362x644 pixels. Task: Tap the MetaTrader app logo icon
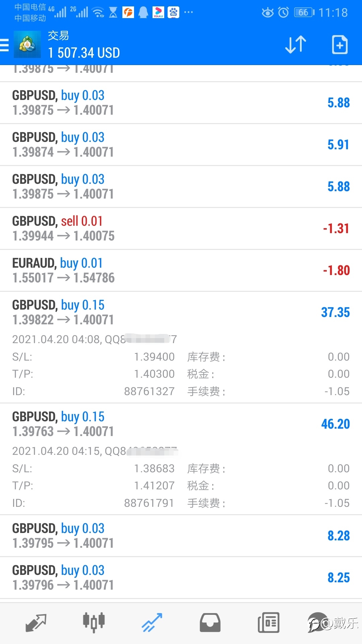coord(27,44)
